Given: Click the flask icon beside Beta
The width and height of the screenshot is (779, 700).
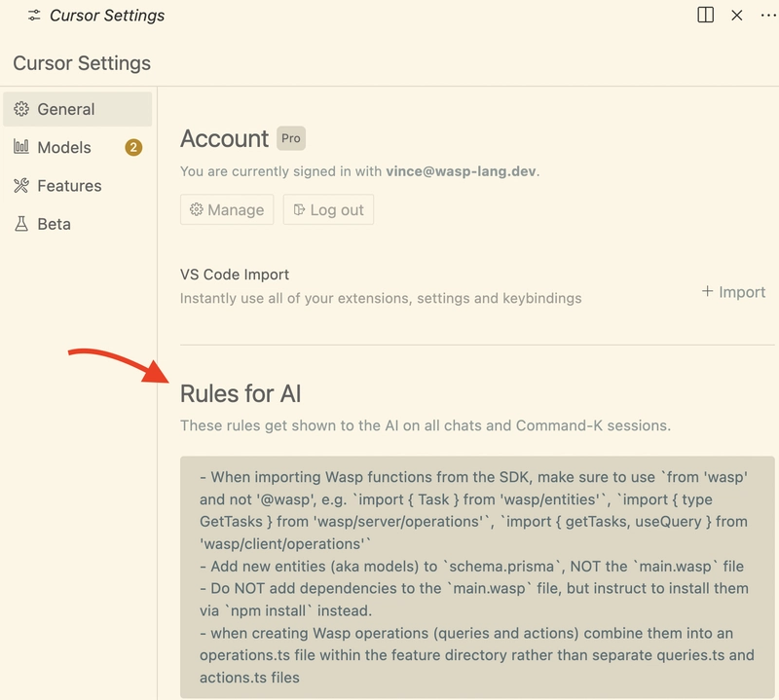Looking at the screenshot, I should coord(21,224).
